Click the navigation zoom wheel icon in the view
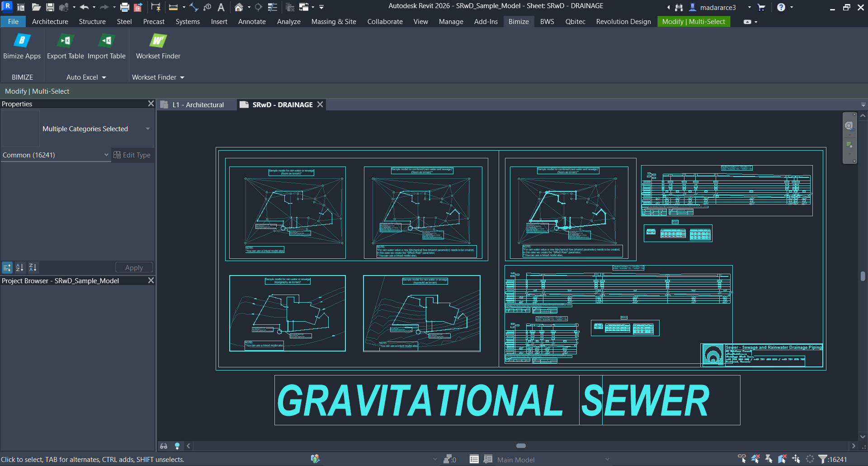The height and width of the screenshot is (466, 868). tap(849, 126)
